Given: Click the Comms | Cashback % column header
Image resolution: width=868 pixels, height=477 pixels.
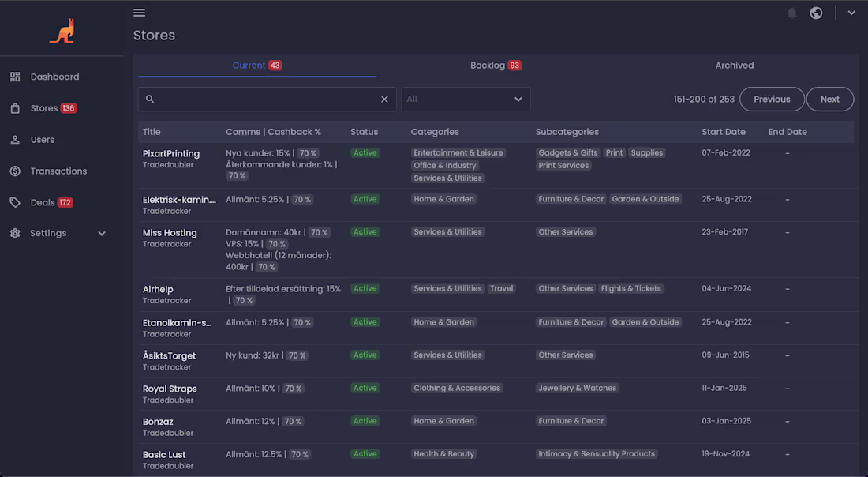Looking at the screenshot, I should point(274,132).
